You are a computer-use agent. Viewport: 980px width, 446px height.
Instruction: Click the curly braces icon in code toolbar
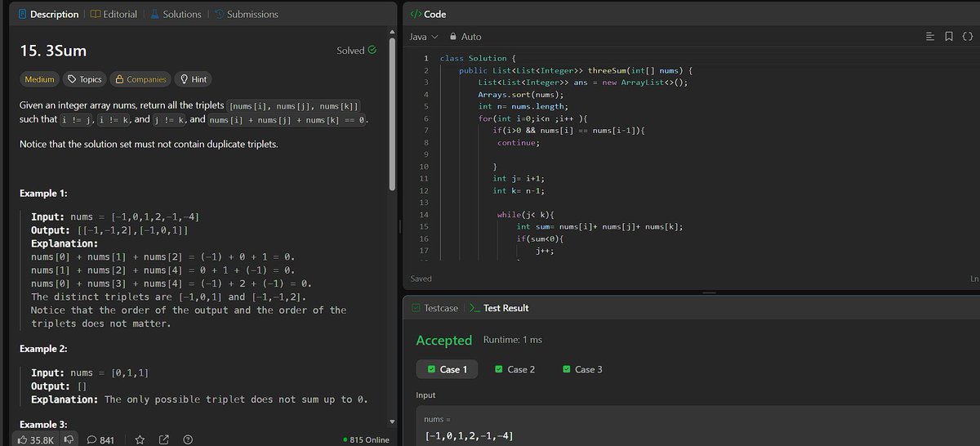tap(967, 37)
